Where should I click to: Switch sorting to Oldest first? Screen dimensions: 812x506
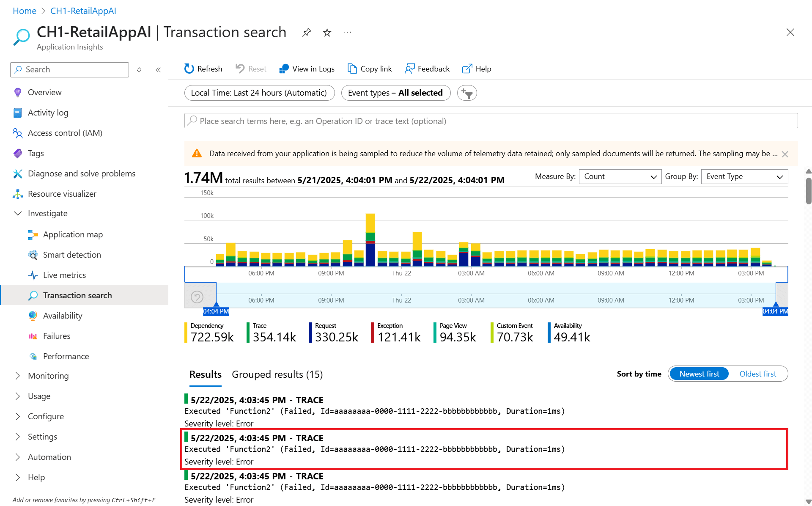pyautogui.click(x=757, y=374)
